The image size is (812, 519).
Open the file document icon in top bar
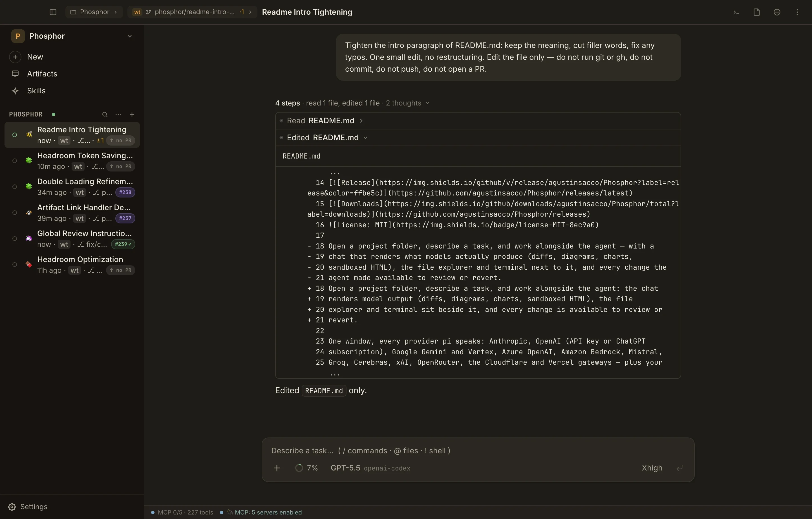[756, 12]
